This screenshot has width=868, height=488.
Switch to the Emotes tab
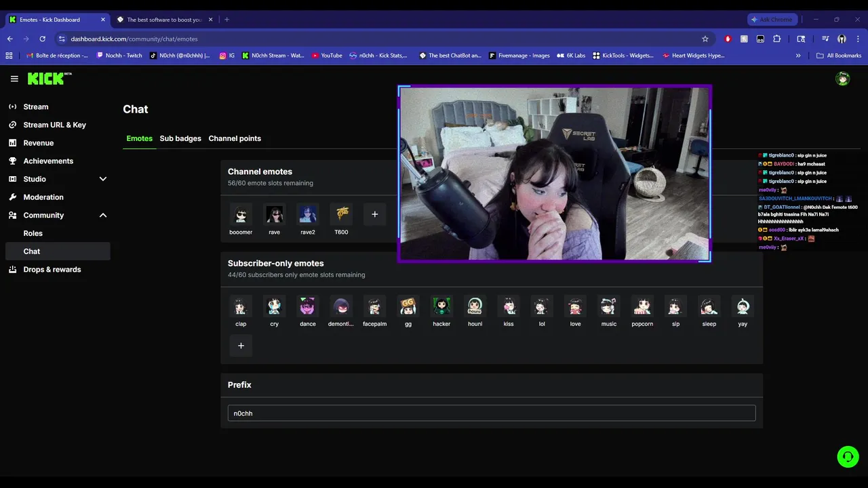coord(139,138)
